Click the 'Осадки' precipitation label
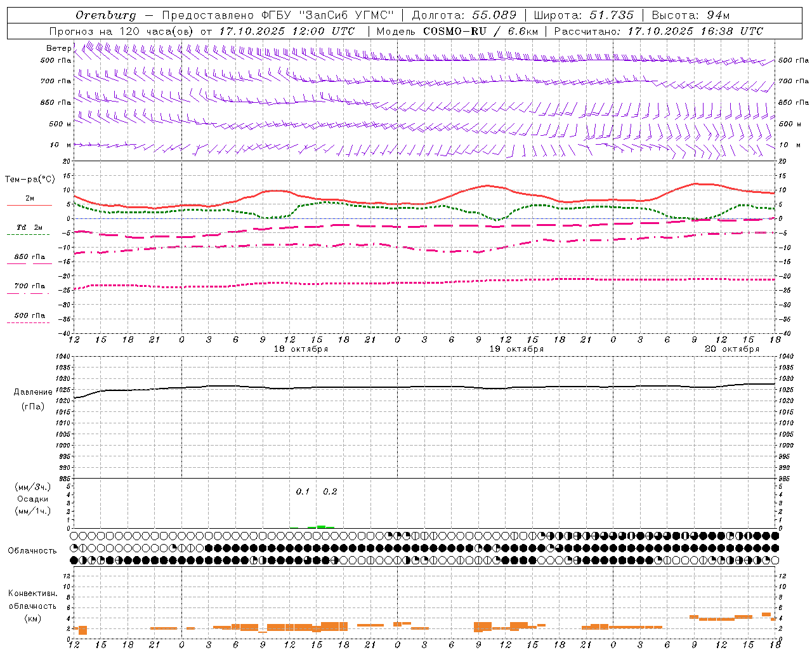Viewport: 812px width, 650px height. [x=33, y=499]
